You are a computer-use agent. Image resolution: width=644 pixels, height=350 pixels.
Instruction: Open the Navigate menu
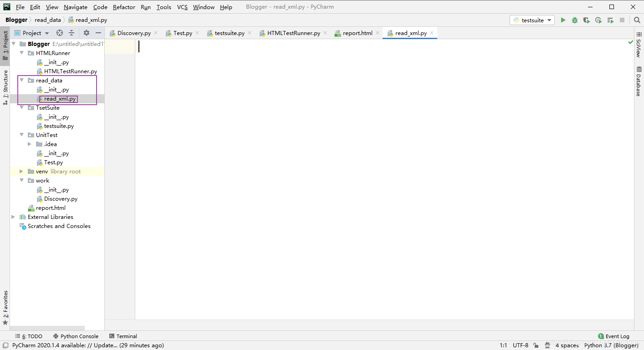click(x=76, y=7)
